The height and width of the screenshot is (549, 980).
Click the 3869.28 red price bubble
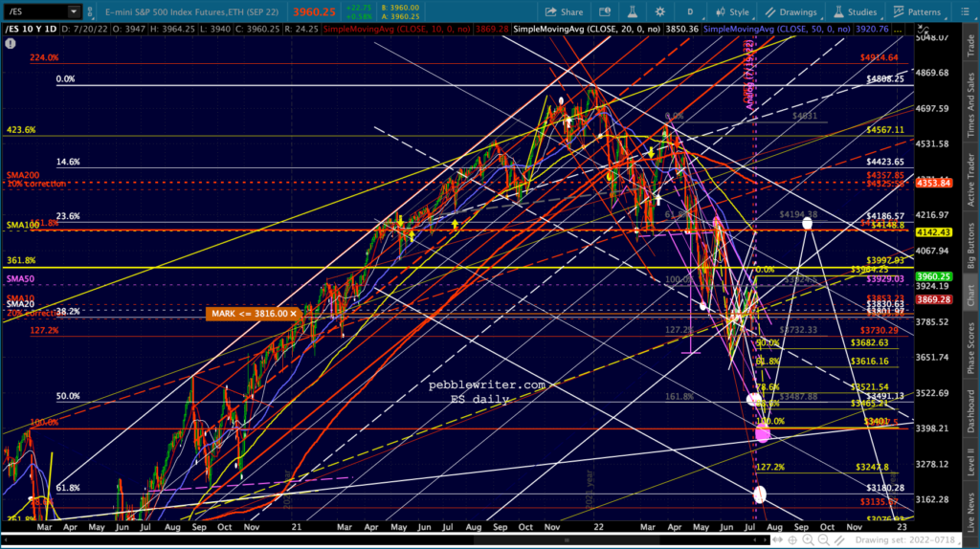tap(934, 299)
